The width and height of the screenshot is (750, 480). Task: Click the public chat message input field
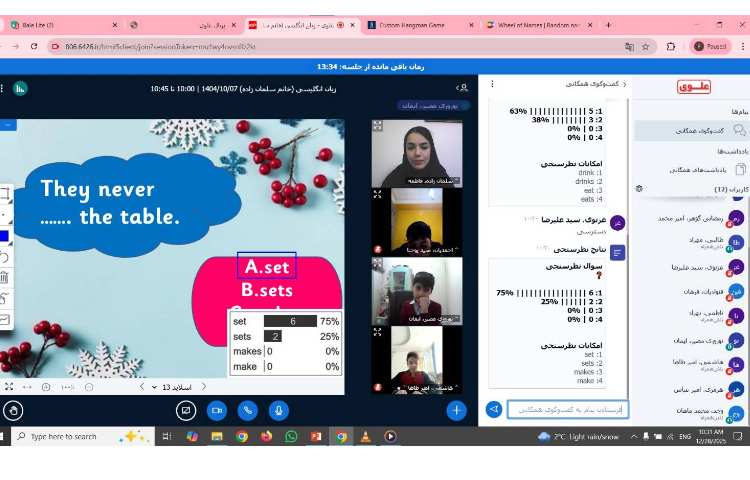click(567, 409)
